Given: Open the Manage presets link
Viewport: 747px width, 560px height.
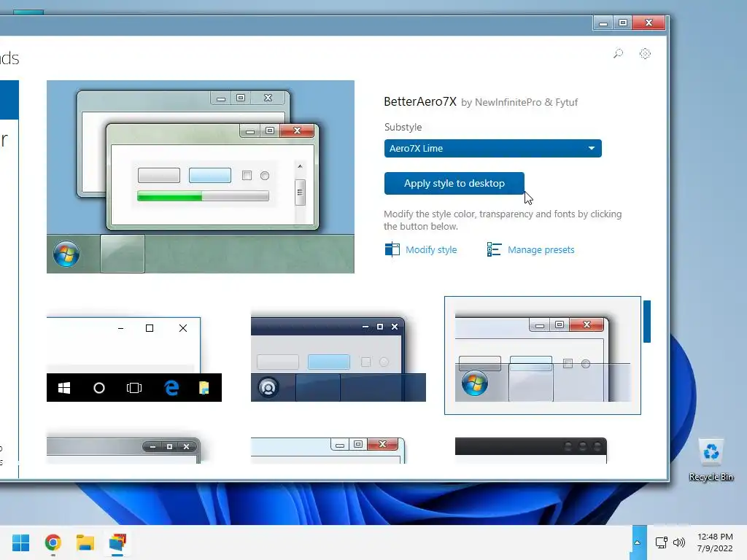Looking at the screenshot, I should tap(541, 249).
